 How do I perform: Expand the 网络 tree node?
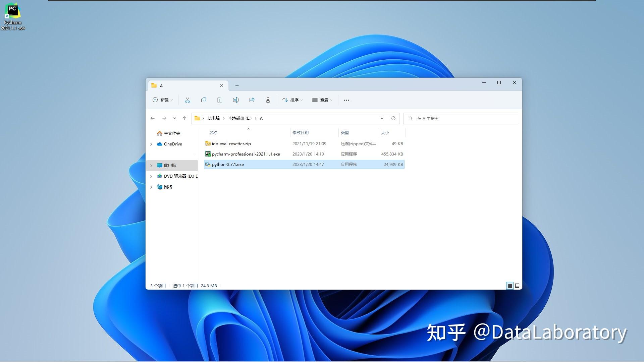(151, 187)
